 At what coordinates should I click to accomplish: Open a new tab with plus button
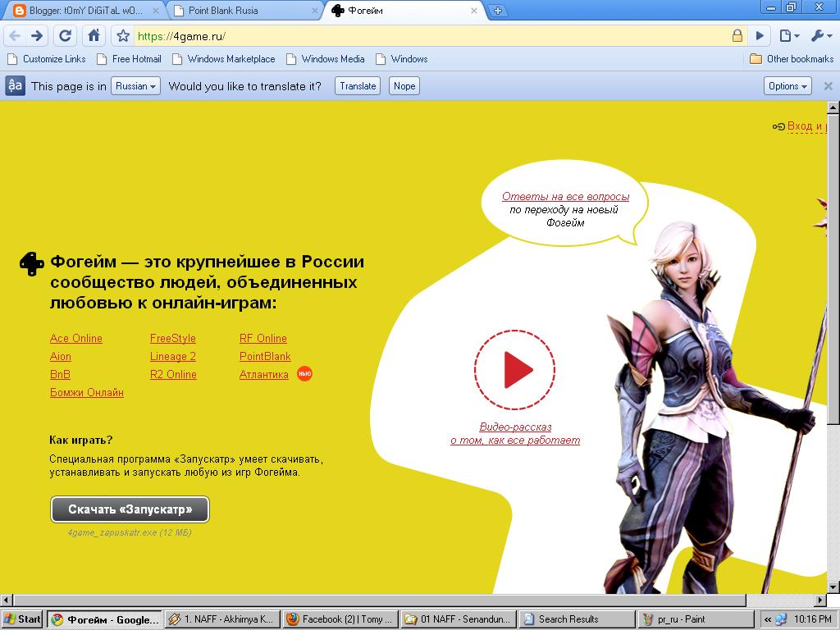click(x=498, y=11)
